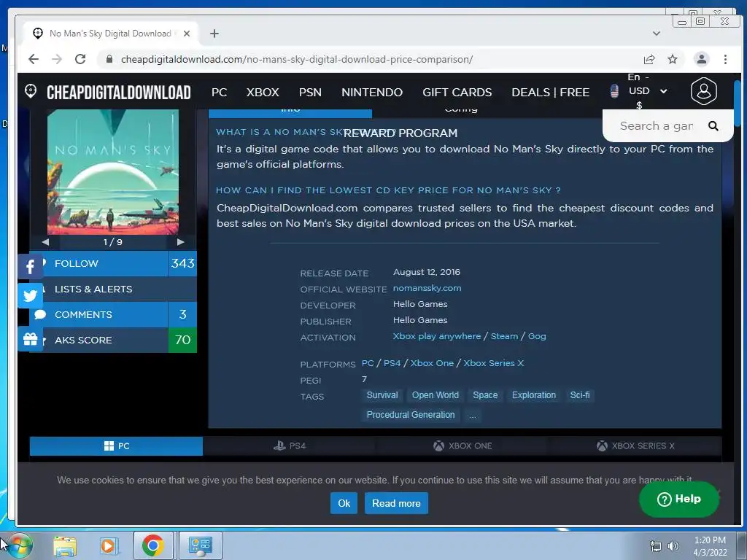Open the PC menu

[x=219, y=92]
